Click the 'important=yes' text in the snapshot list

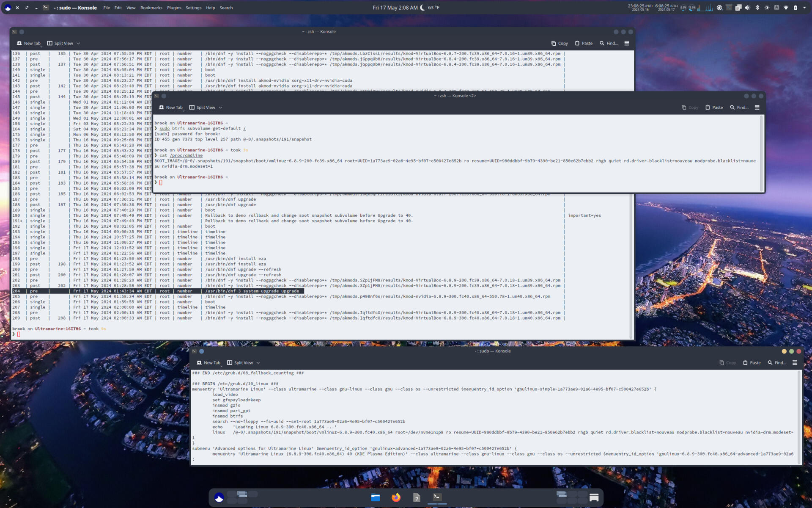pyautogui.click(x=584, y=215)
